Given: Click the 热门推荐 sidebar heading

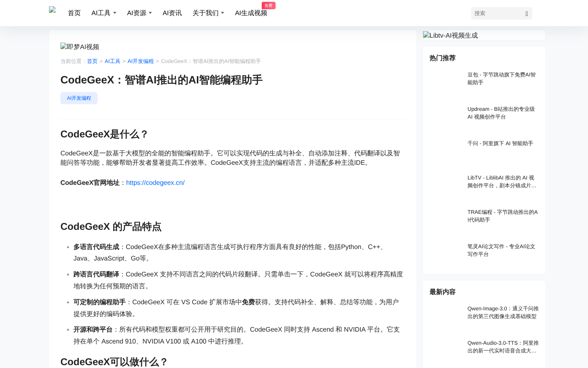Looking at the screenshot, I should pyautogui.click(x=442, y=58).
